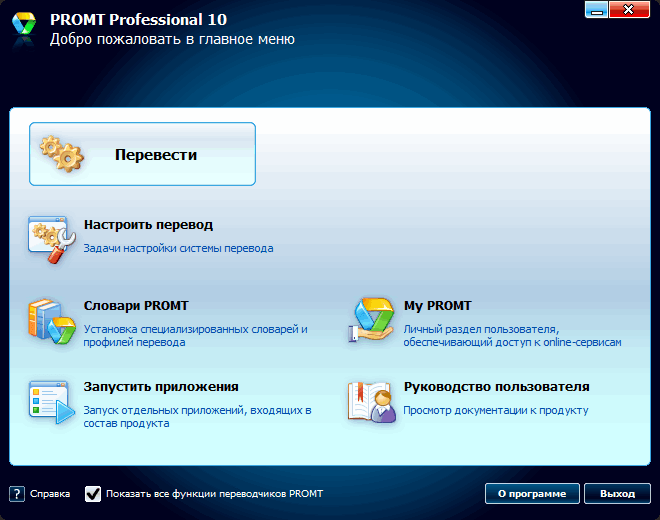Screen dimensions: 660x520
Task: Minimize the PROMT window
Action: (x=596, y=9)
